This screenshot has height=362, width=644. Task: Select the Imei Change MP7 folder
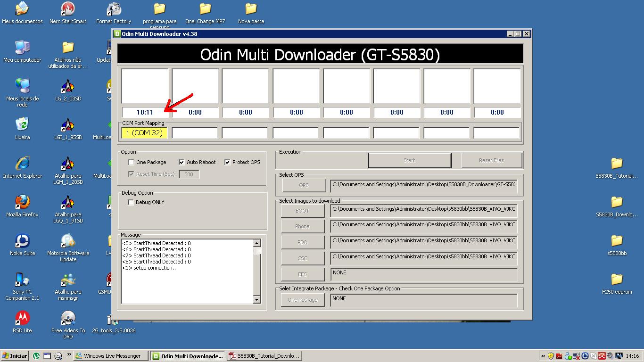pos(205,13)
